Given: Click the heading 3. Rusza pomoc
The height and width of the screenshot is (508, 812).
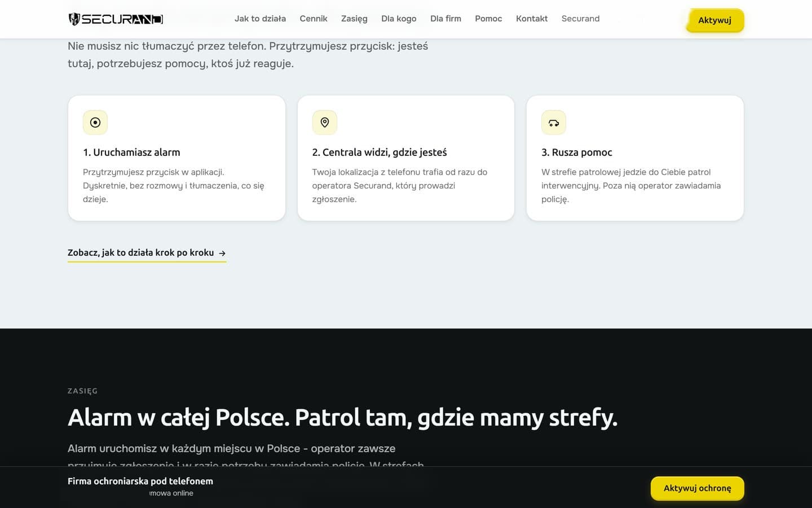Looking at the screenshot, I should pos(577,152).
